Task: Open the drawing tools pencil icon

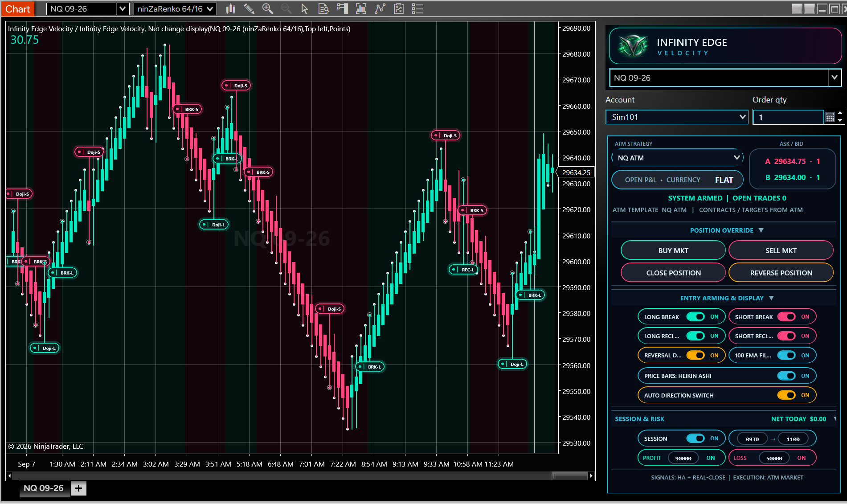Action: pyautogui.click(x=249, y=9)
